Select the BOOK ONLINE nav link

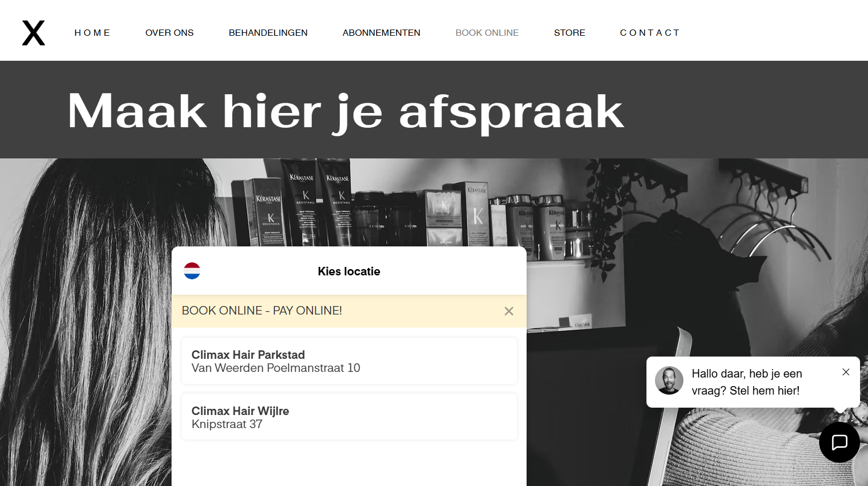pos(487,33)
